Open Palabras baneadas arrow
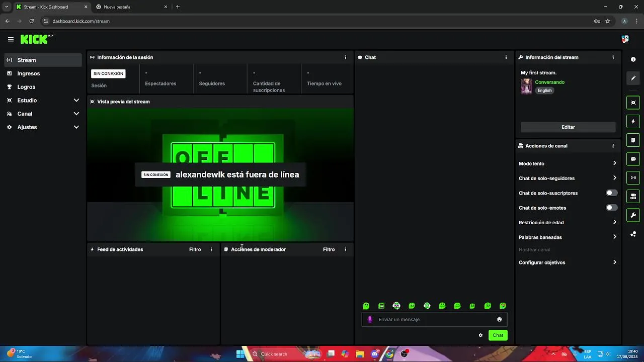Screen dimensions: 644x362 click(614, 237)
